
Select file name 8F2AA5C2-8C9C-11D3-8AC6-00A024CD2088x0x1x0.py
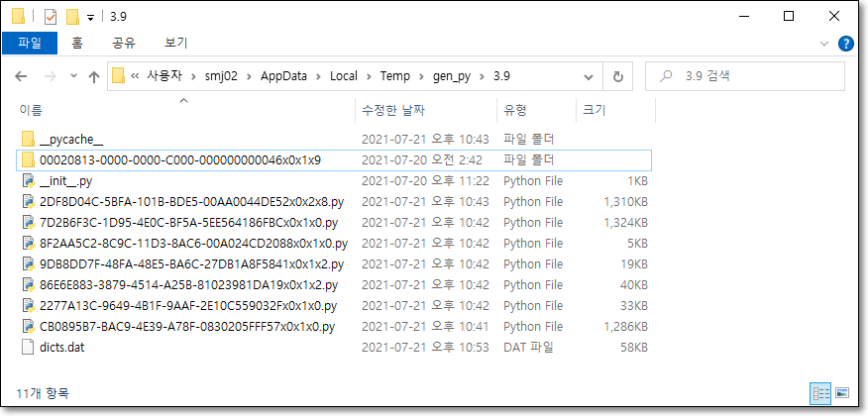tap(194, 244)
